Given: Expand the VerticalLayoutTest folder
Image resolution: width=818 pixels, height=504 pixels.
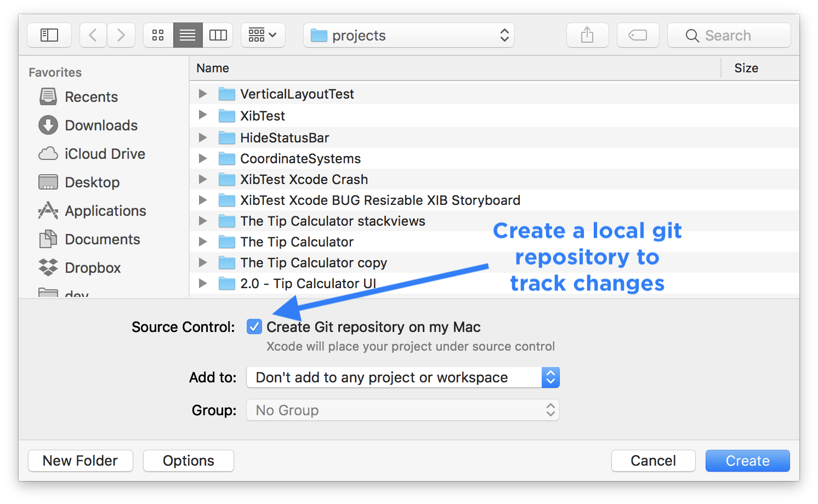Looking at the screenshot, I should tap(202, 93).
